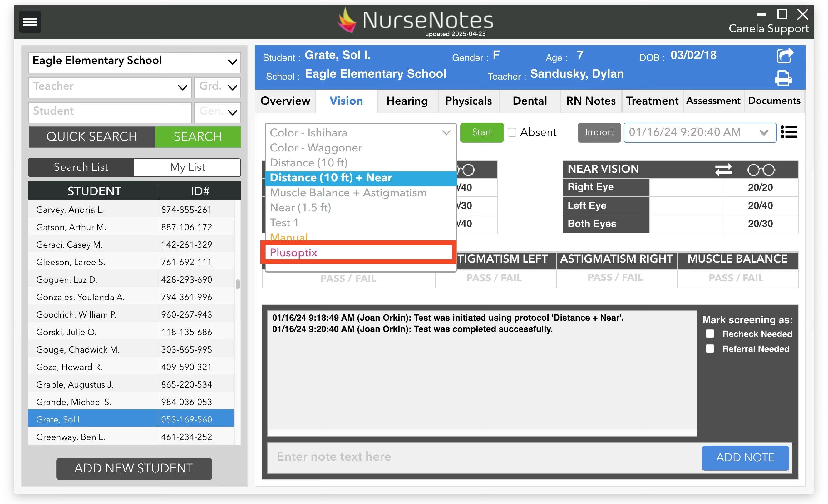828x504 pixels.
Task: Switch to the Hearing tab
Action: point(407,101)
